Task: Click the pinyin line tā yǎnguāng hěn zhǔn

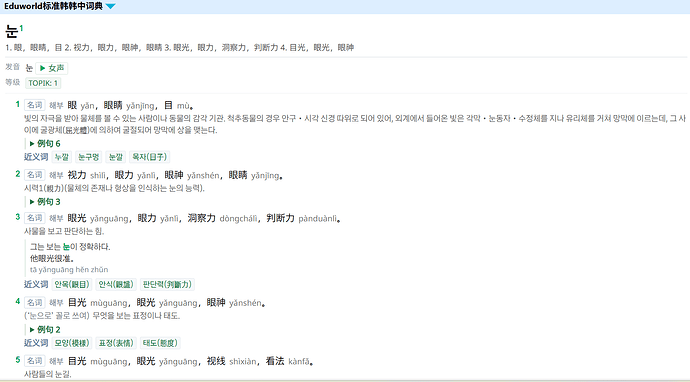Action: 69,269
